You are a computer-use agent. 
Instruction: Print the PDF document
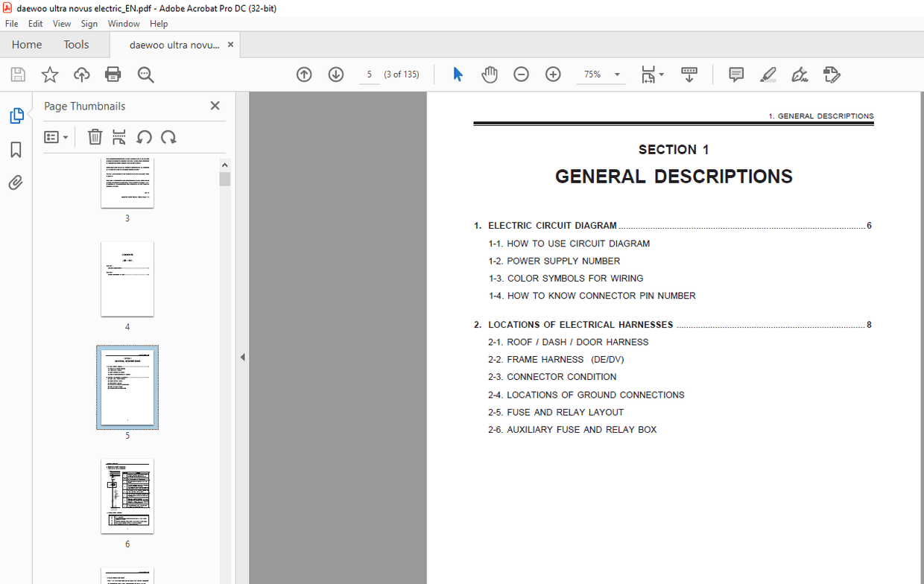(113, 74)
